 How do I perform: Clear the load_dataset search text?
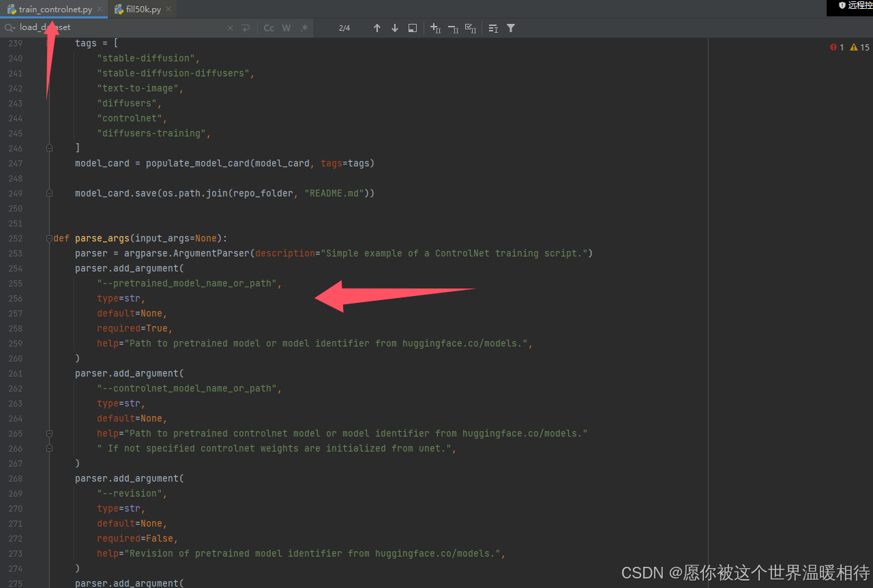[x=231, y=28]
